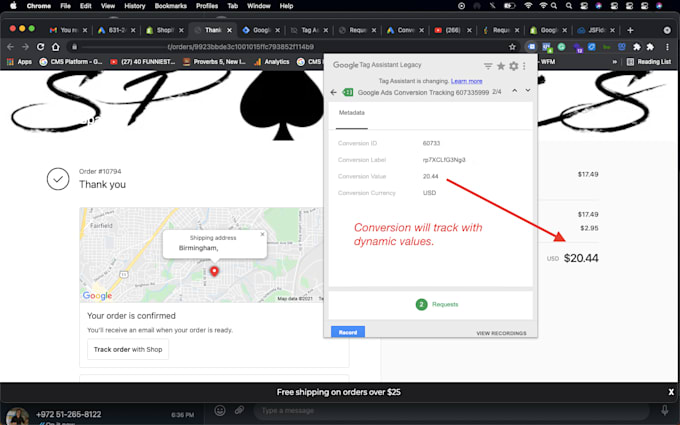Dismiss the free shipping banner

[671, 392]
